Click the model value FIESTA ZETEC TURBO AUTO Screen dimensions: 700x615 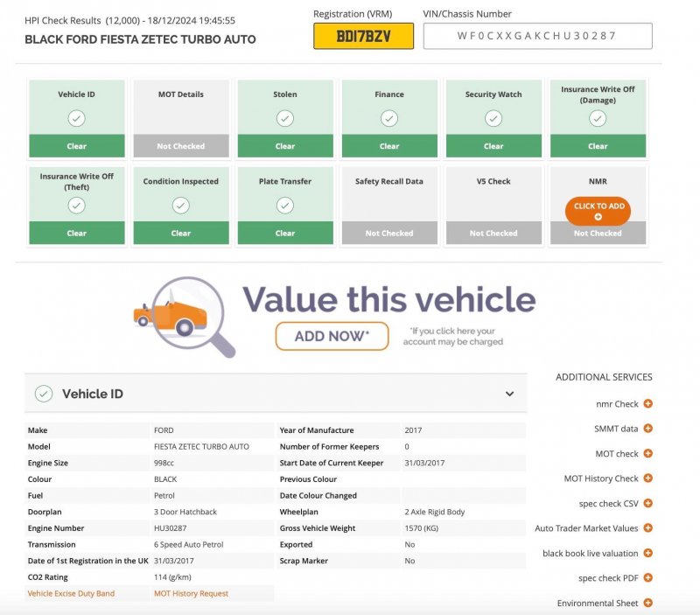click(x=201, y=446)
